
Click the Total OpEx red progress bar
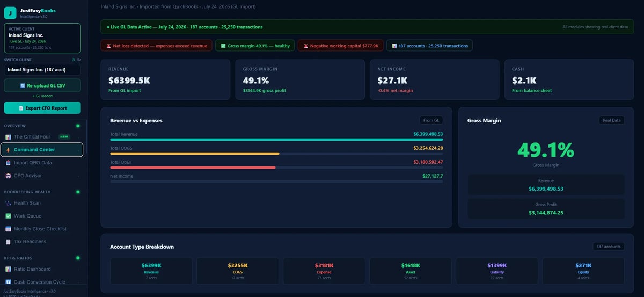pos(193,168)
